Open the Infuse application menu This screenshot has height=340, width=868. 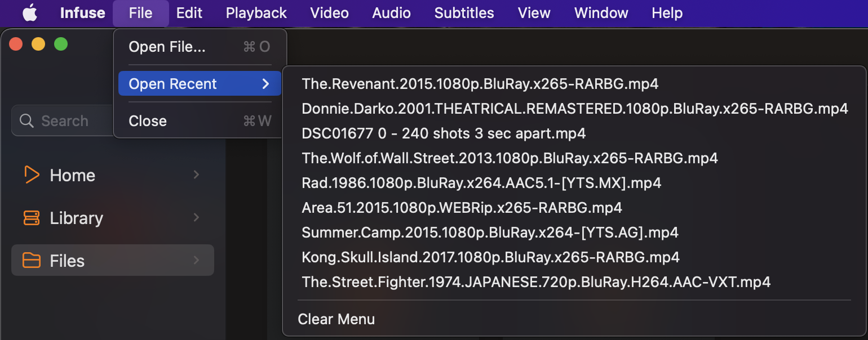[82, 13]
